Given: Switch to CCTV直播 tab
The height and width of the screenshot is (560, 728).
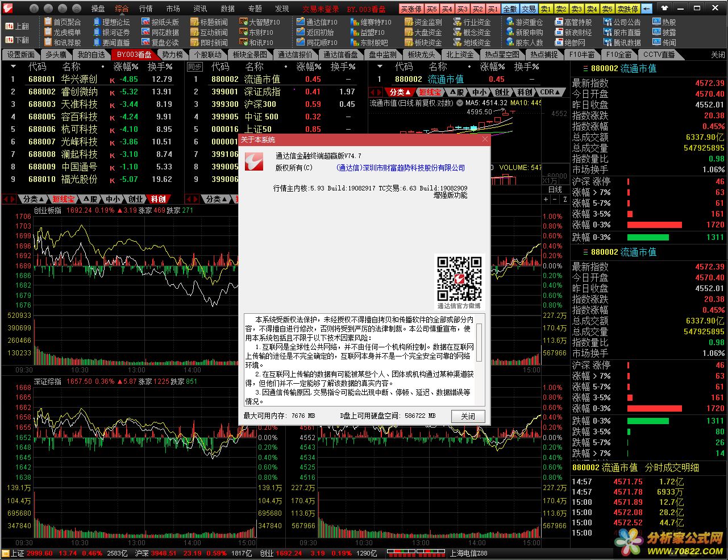Looking at the screenshot, I should coord(659,55).
